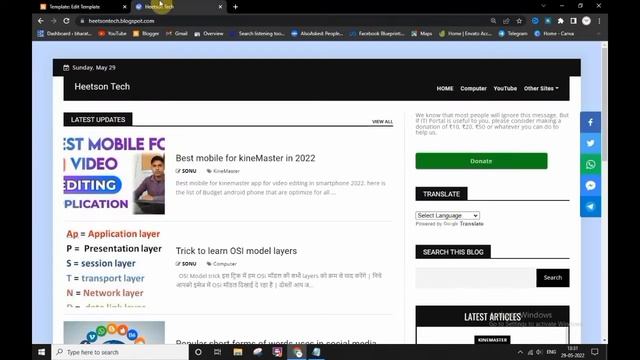This screenshot has width=640, height=360.
Task: Show hidden system tray icons
Action: coord(520,352)
